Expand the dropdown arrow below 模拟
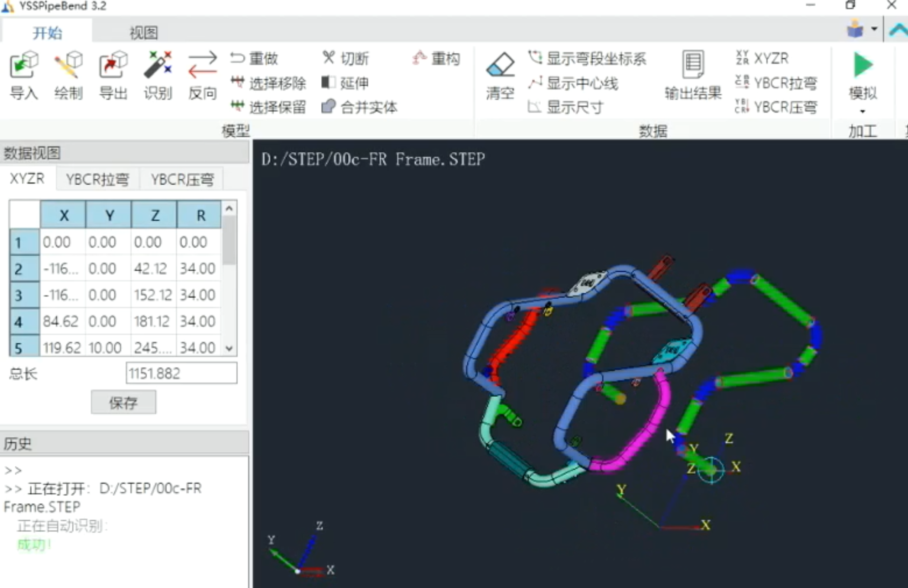The width and height of the screenshot is (908, 588). [863, 111]
